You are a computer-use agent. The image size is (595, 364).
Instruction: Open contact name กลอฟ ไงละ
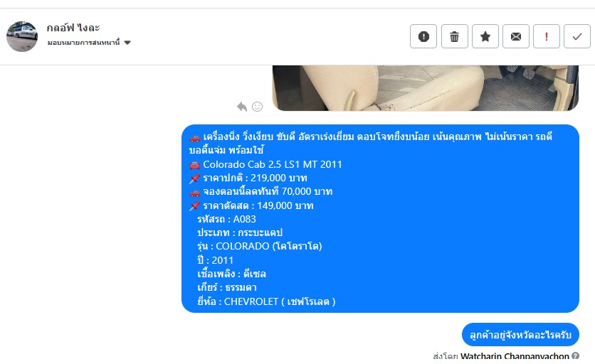coord(73,28)
